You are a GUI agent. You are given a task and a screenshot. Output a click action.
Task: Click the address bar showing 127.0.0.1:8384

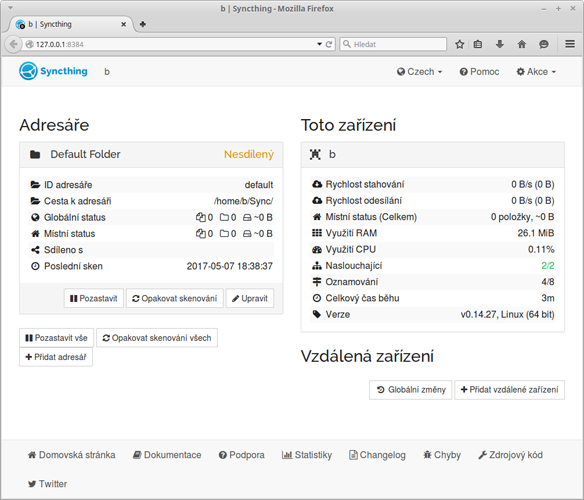[x=169, y=44]
